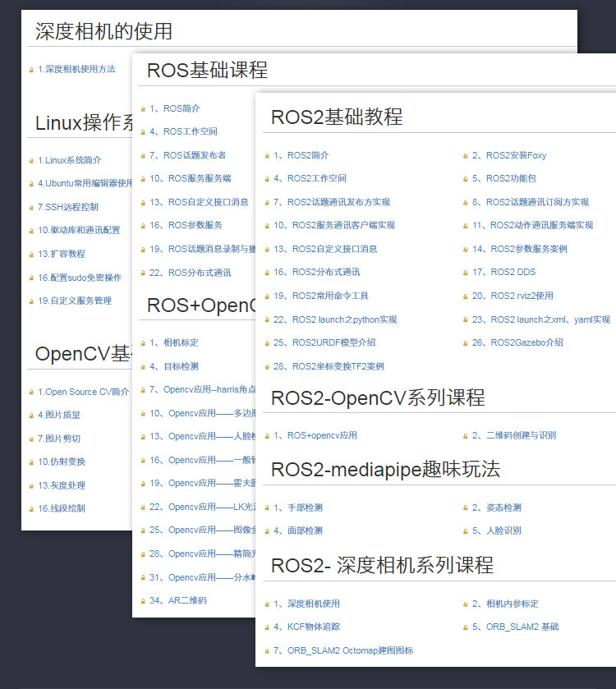Open the 23、ROS2 launch之xml、yaml实现 link
The image size is (616, 689).
point(541,319)
